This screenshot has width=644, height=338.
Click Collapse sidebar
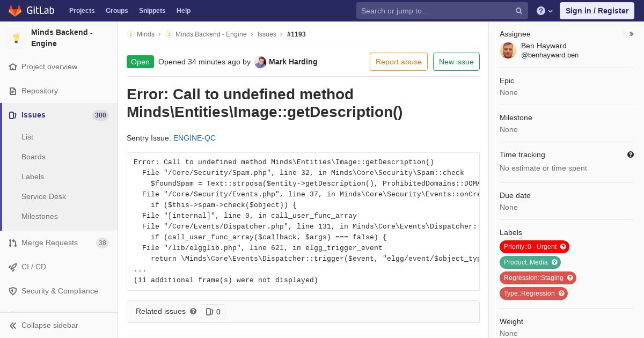pos(49,326)
